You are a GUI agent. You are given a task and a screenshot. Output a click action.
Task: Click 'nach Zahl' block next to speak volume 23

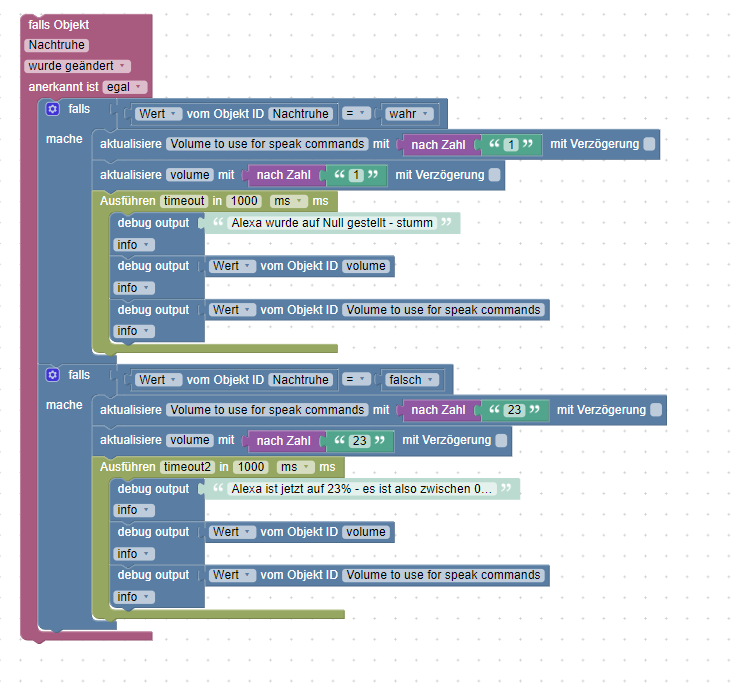click(438, 410)
